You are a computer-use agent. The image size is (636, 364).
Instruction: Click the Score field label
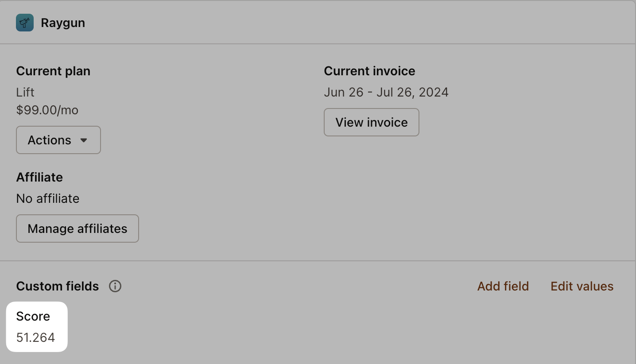[x=33, y=316]
